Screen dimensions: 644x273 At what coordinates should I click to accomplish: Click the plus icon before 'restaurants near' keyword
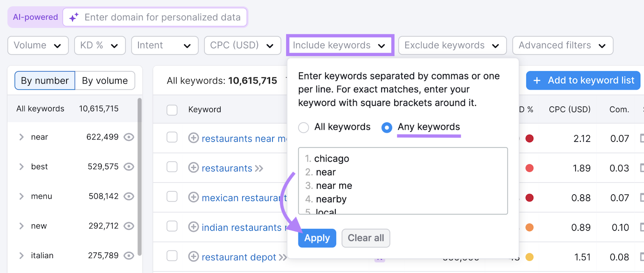(193, 138)
